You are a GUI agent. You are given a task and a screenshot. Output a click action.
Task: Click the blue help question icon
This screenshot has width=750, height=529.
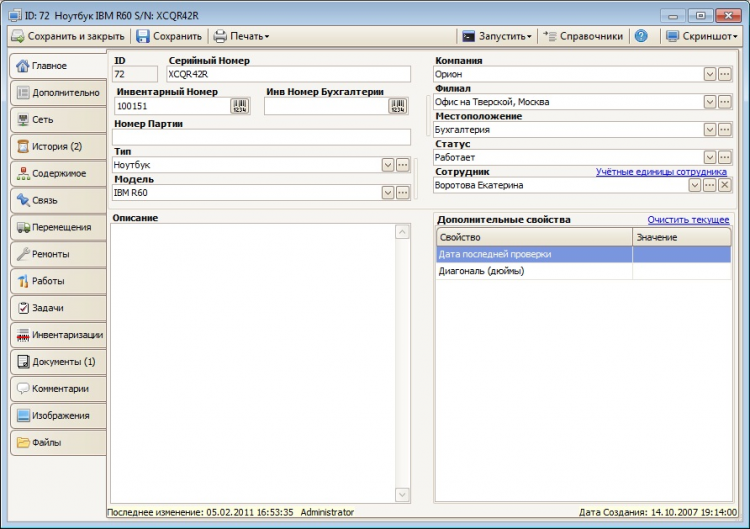(x=641, y=36)
